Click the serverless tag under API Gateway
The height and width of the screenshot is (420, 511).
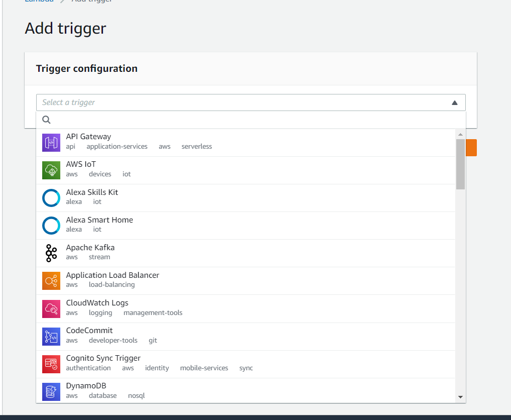[196, 147]
